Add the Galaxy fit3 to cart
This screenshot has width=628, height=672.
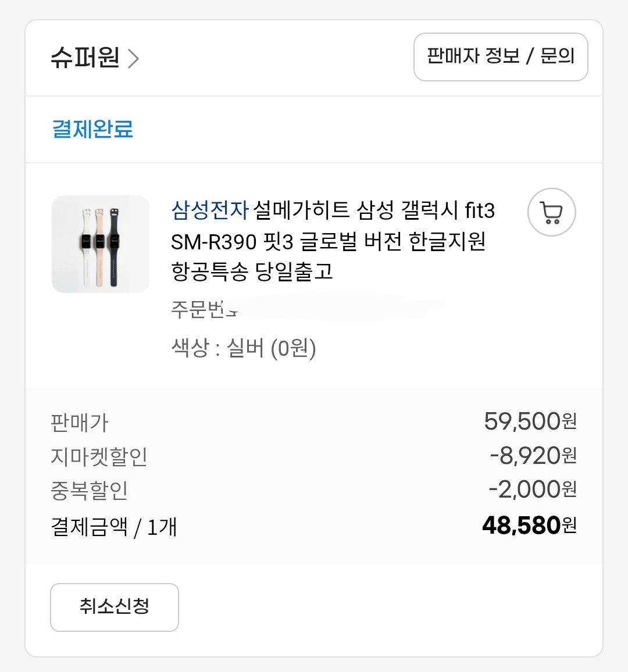pyautogui.click(x=551, y=213)
